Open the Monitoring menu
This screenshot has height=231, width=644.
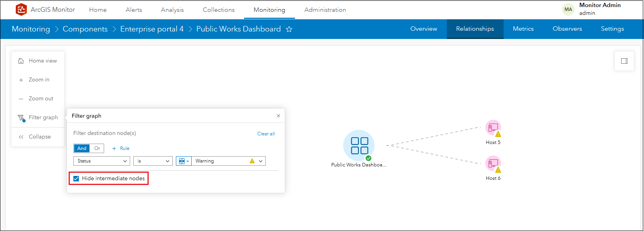coord(269,10)
